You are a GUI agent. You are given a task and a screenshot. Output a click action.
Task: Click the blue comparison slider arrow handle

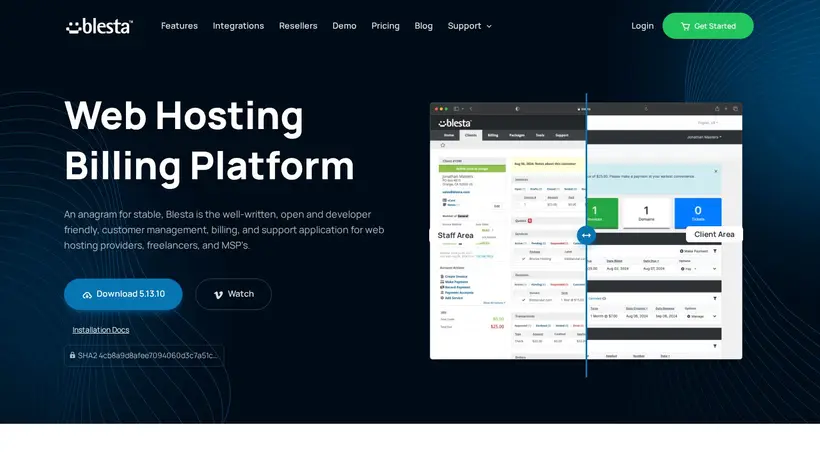click(x=586, y=235)
